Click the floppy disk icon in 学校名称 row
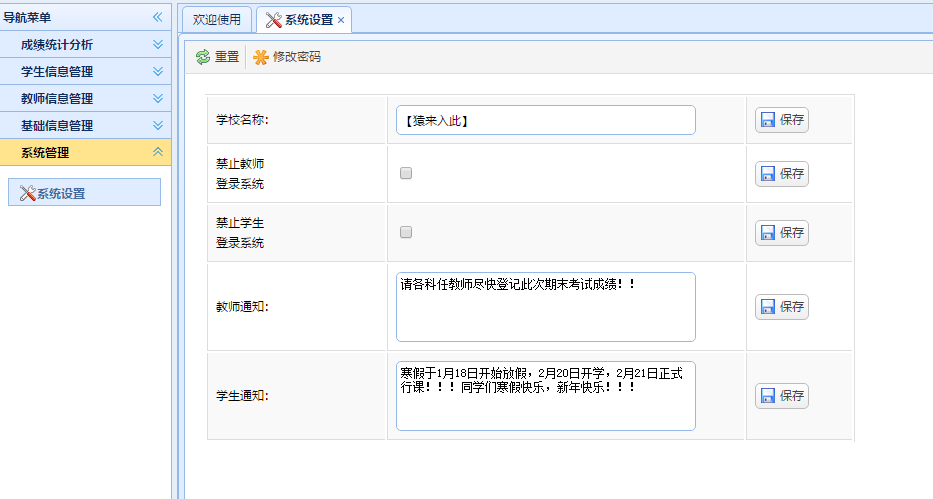933x499 pixels. 768,120
